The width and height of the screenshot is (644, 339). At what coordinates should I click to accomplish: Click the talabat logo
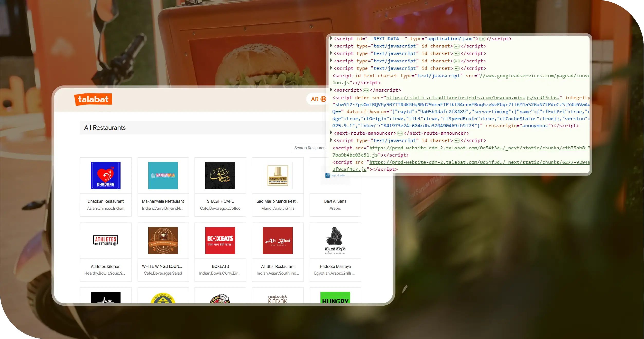[x=93, y=99]
